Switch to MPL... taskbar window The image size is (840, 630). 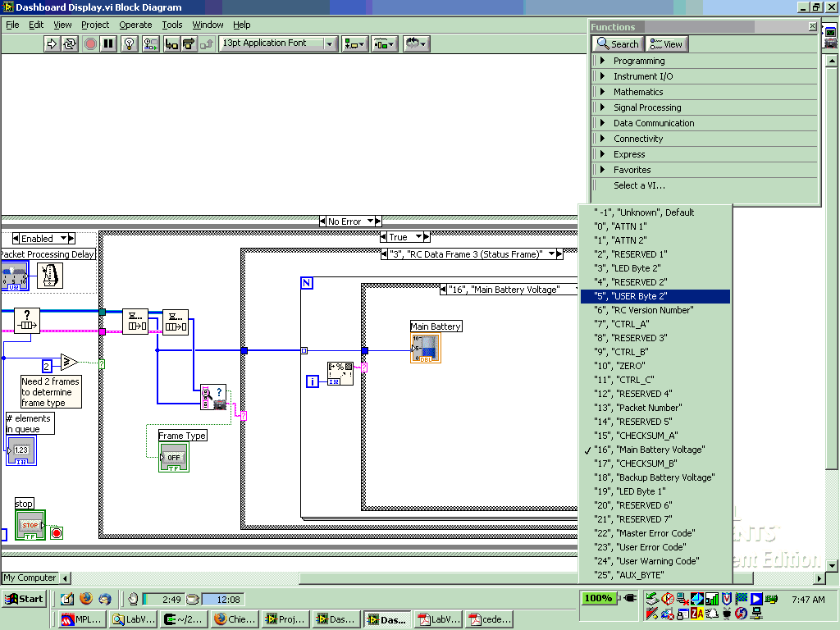(82, 619)
